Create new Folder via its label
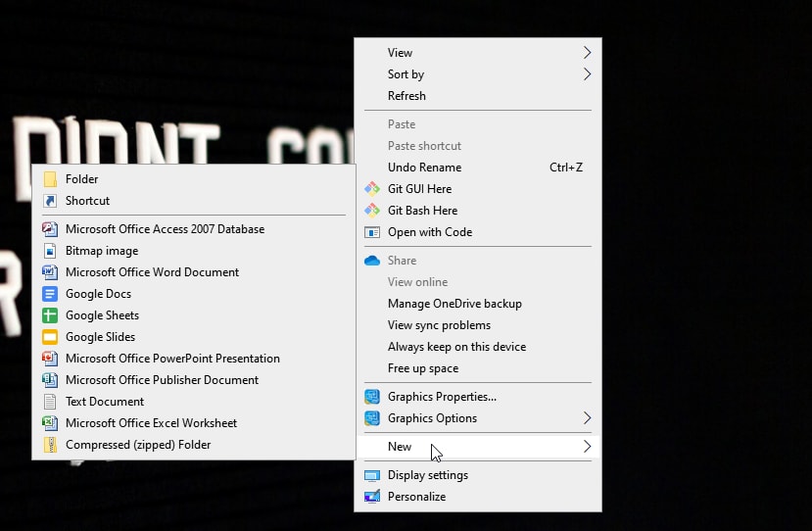This screenshot has height=531, width=812. (82, 179)
